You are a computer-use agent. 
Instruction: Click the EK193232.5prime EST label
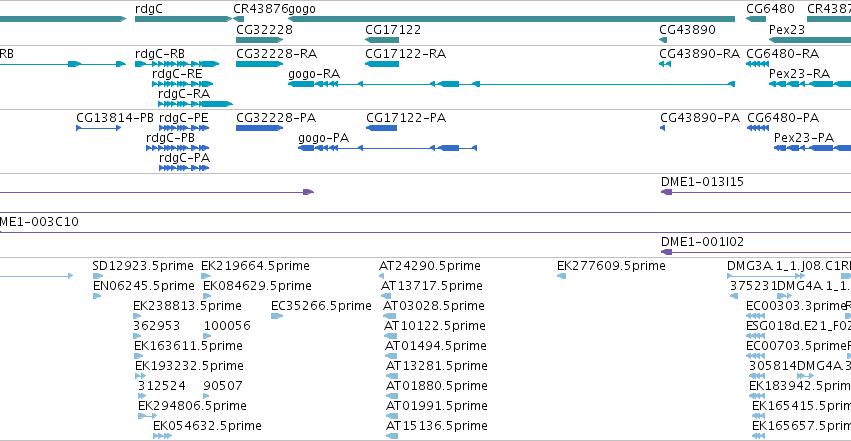point(189,366)
